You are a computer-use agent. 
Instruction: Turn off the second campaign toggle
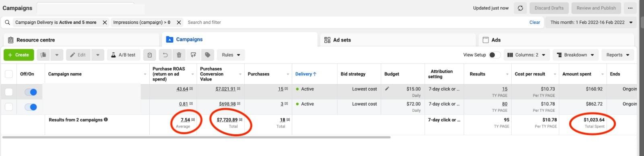(31, 107)
